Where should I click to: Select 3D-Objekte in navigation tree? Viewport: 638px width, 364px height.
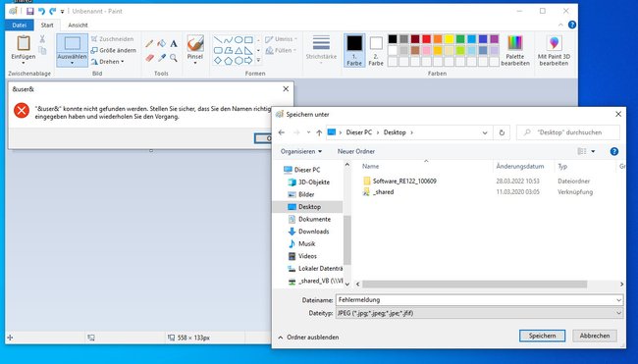pos(308,182)
